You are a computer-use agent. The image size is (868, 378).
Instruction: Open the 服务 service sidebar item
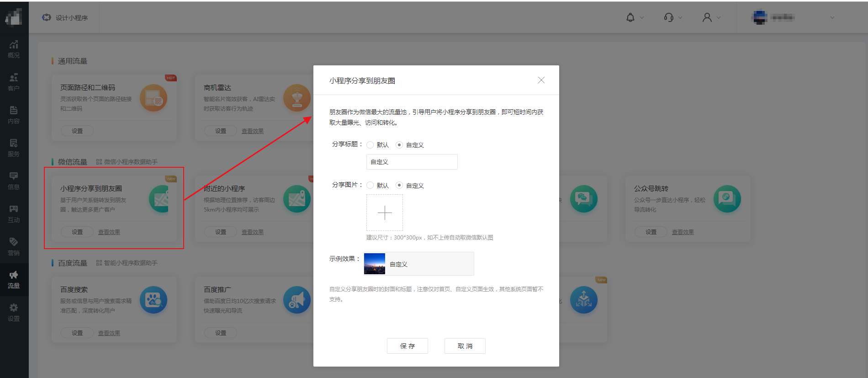pos(14,148)
